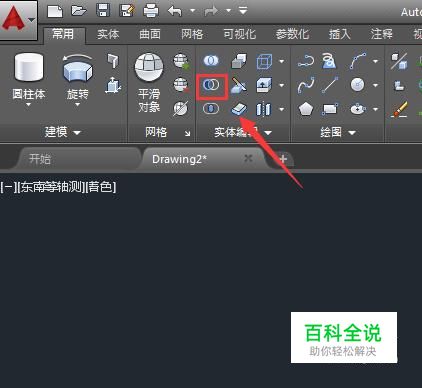Screen dimensions: 422x388
Task: Switch to the 常用 ribbon tab
Action: 63,34
